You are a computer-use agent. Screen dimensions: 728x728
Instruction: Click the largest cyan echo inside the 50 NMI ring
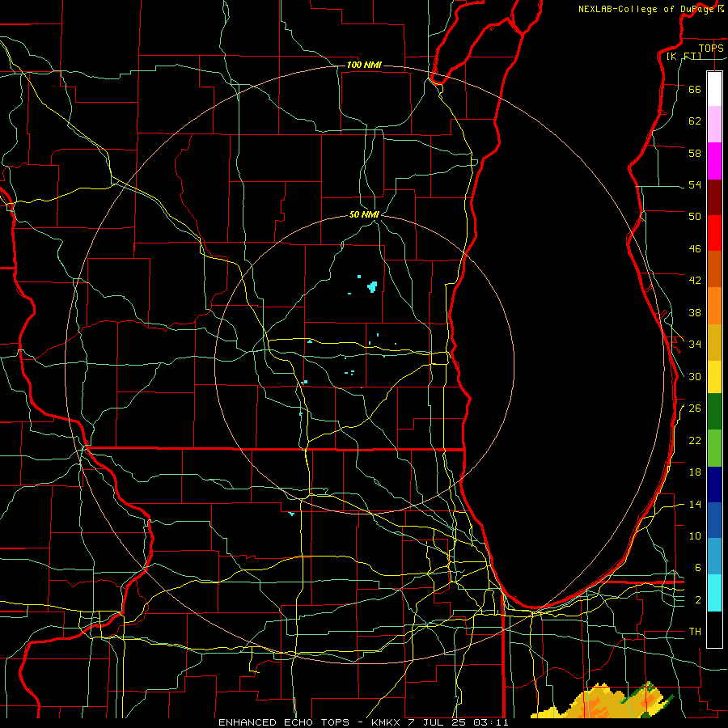[x=372, y=286]
